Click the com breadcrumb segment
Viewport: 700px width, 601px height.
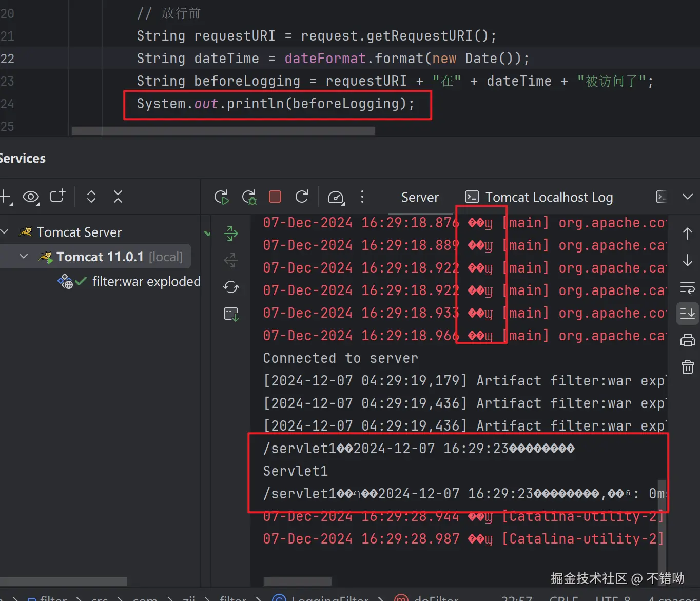(x=145, y=598)
